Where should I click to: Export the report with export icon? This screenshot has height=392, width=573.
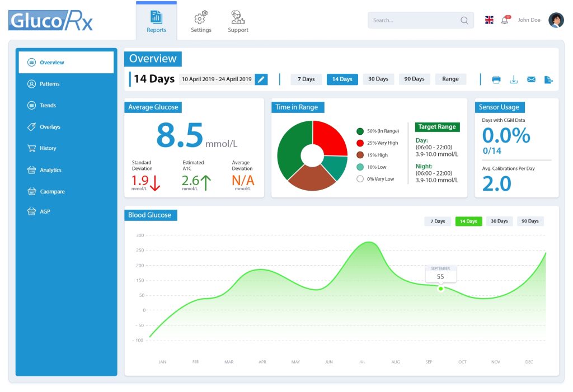(x=548, y=79)
